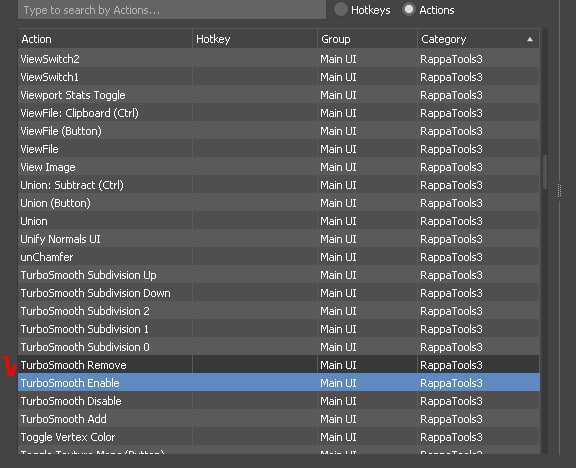Toggle the Category sort arrow

pyautogui.click(x=530, y=39)
